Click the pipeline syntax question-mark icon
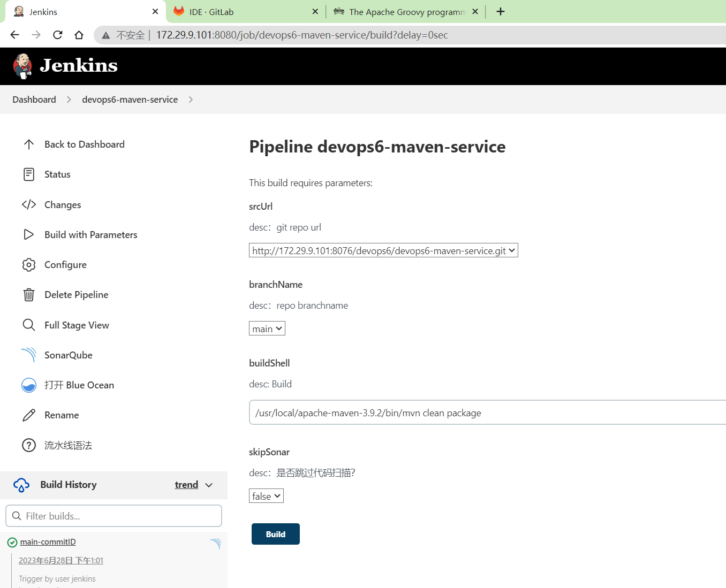 click(x=29, y=445)
